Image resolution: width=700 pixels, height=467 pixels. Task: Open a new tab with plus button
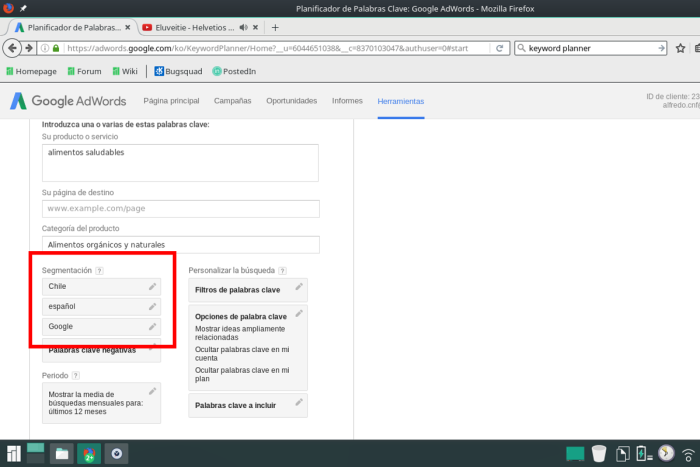(275, 28)
